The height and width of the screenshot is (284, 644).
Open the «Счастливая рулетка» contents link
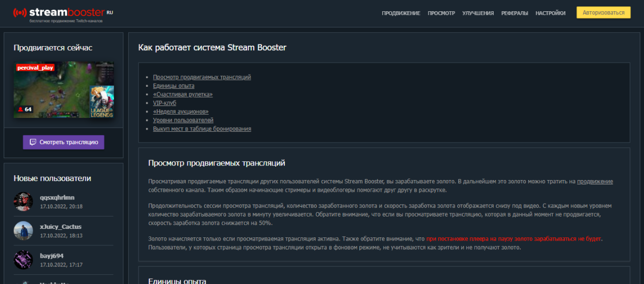point(182,94)
